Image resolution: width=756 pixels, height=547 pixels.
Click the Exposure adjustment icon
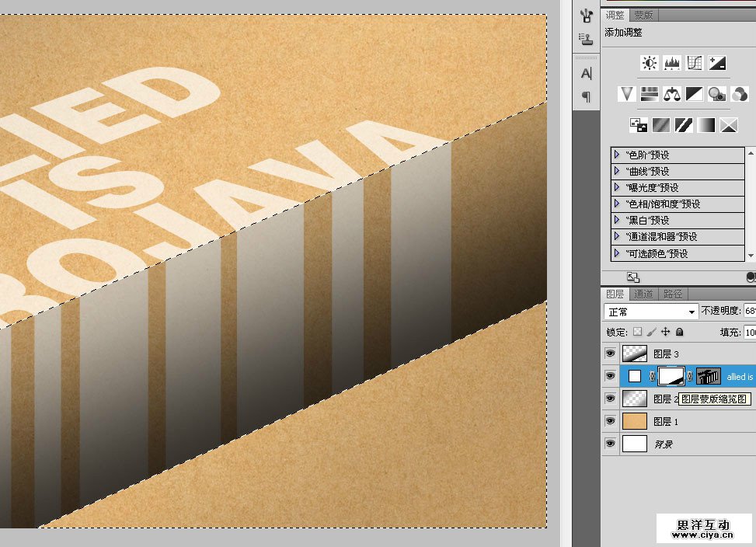717,63
